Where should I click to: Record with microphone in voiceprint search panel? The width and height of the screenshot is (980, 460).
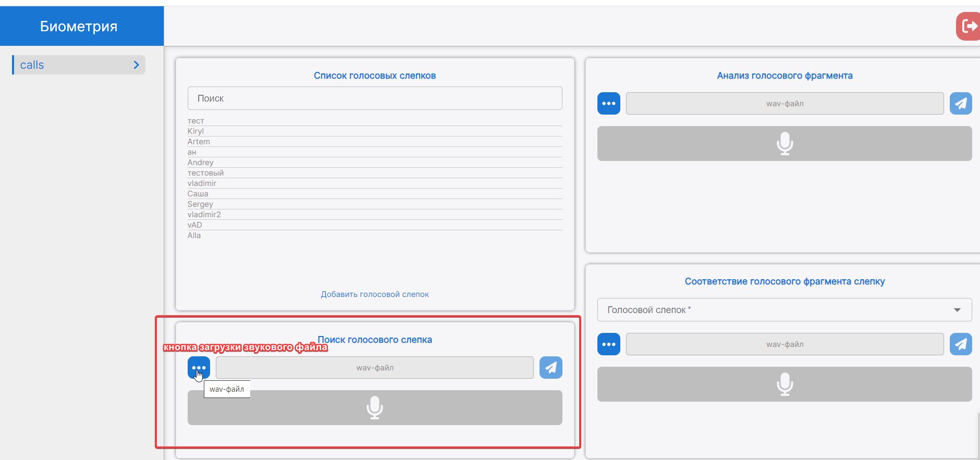click(x=374, y=408)
